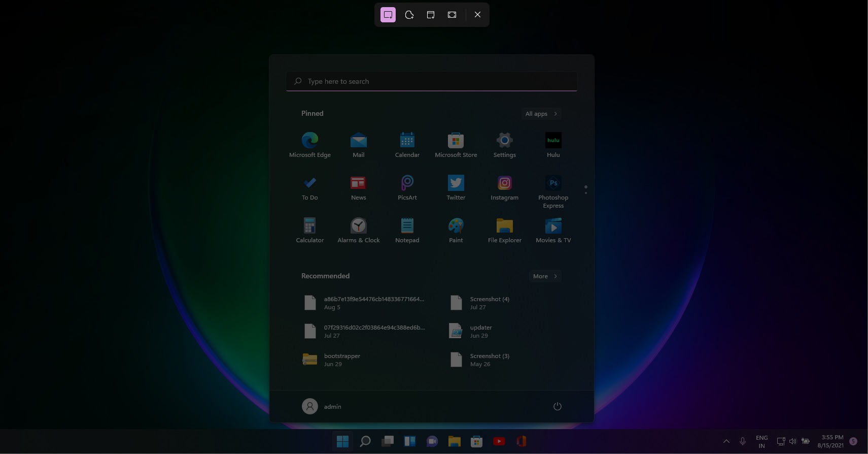Open Microsoft Store on the taskbar
The height and width of the screenshot is (454, 868).
(x=477, y=441)
